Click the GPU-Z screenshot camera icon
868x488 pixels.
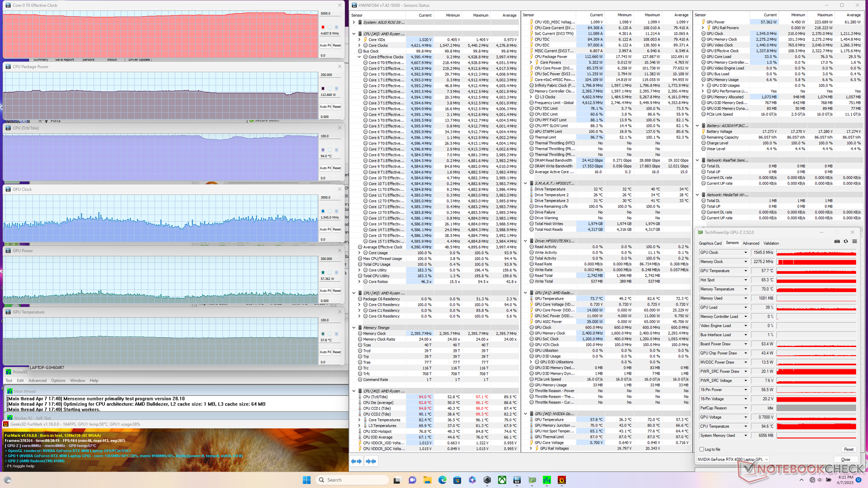[x=837, y=242]
